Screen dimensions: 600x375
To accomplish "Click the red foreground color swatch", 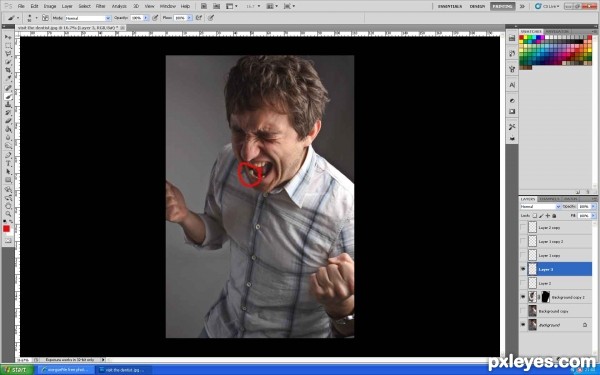I will (6, 228).
